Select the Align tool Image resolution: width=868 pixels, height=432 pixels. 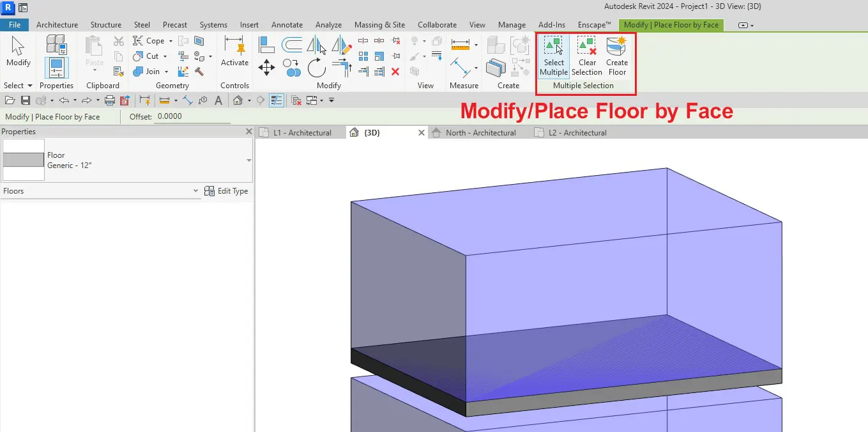266,44
